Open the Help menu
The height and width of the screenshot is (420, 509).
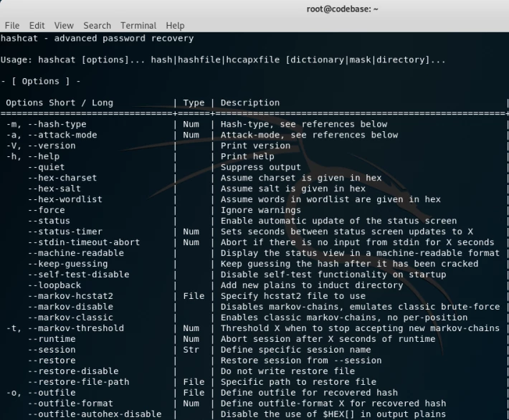175,25
